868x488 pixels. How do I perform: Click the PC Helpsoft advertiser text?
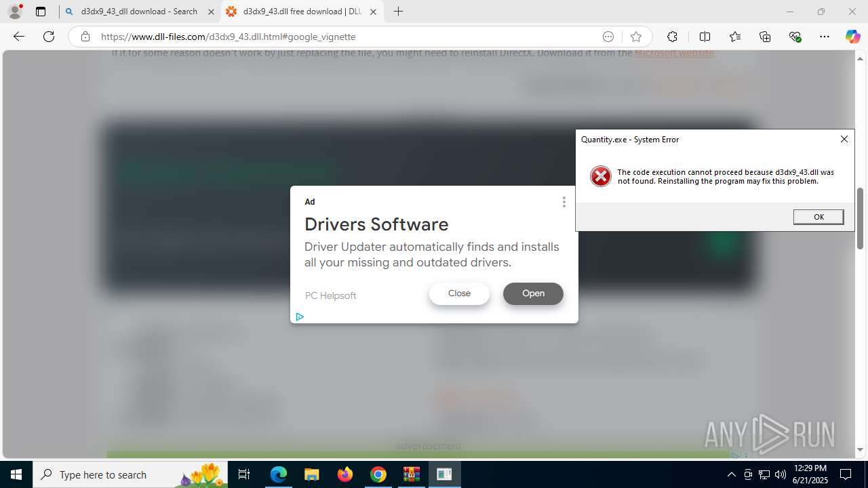click(330, 296)
